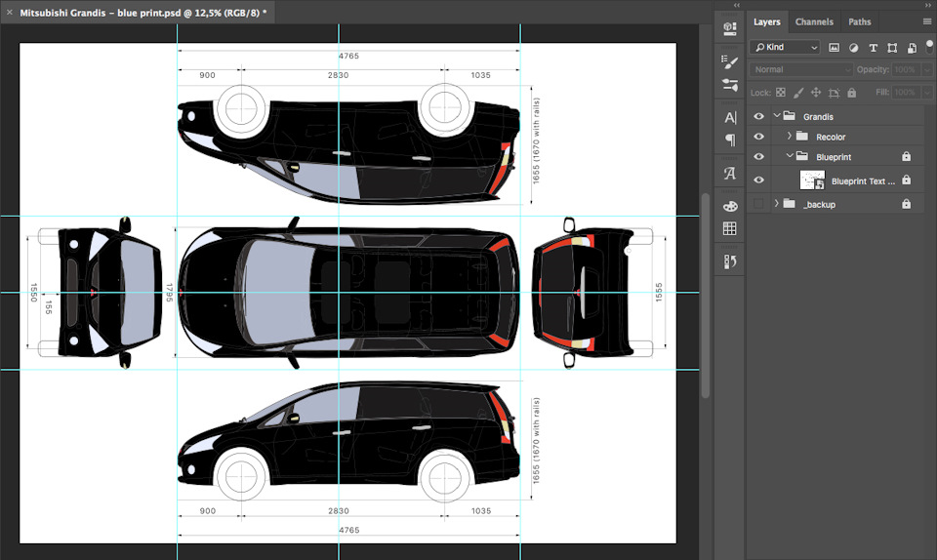Open the Brushes panel icon
The image size is (937, 560).
point(730,85)
